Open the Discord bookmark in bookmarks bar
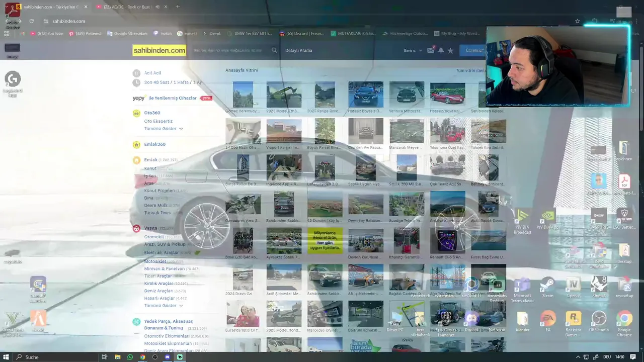 pyautogui.click(x=301, y=34)
